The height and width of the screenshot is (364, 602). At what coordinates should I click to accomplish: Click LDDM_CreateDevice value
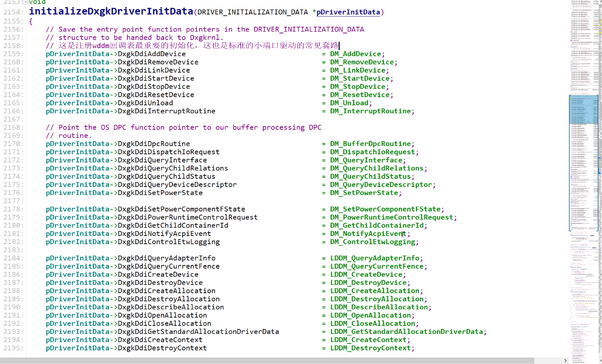(366, 274)
